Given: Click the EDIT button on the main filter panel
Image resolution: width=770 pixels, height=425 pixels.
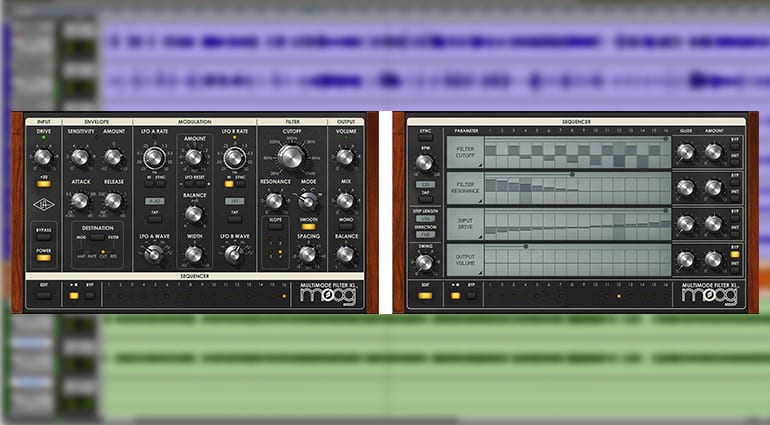Looking at the screenshot, I should pos(44,296).
